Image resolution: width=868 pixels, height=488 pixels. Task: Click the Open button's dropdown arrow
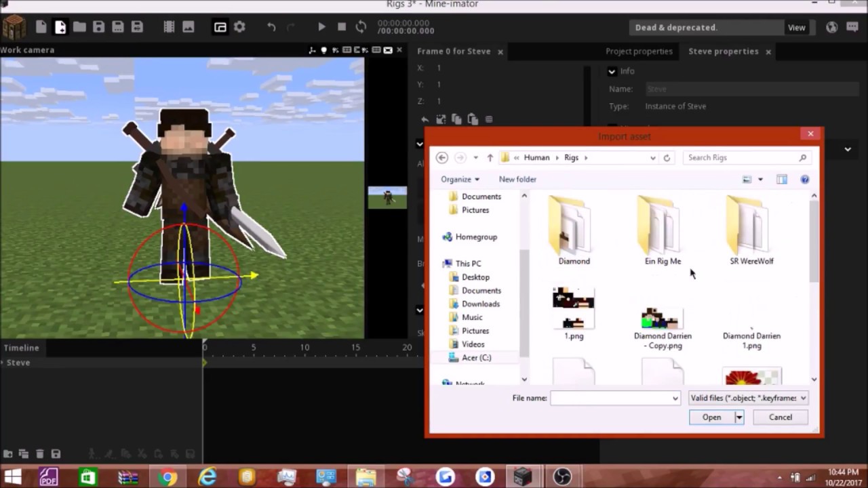click(x=739, y=418)
